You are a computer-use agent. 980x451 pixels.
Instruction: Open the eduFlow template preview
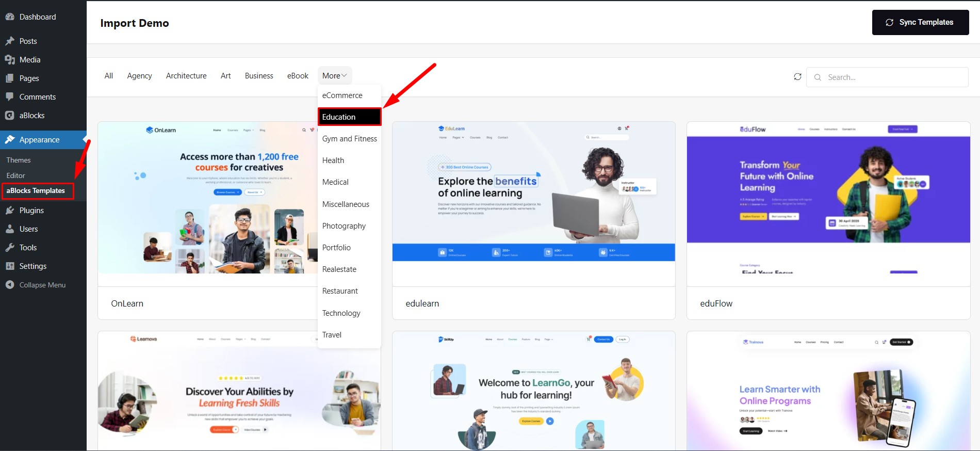828,198
